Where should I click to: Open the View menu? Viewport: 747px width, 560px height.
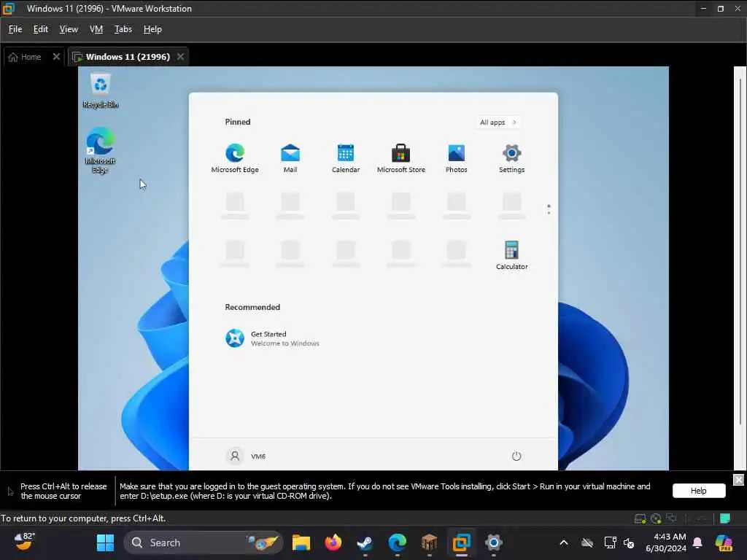click(x=69, y=29)
